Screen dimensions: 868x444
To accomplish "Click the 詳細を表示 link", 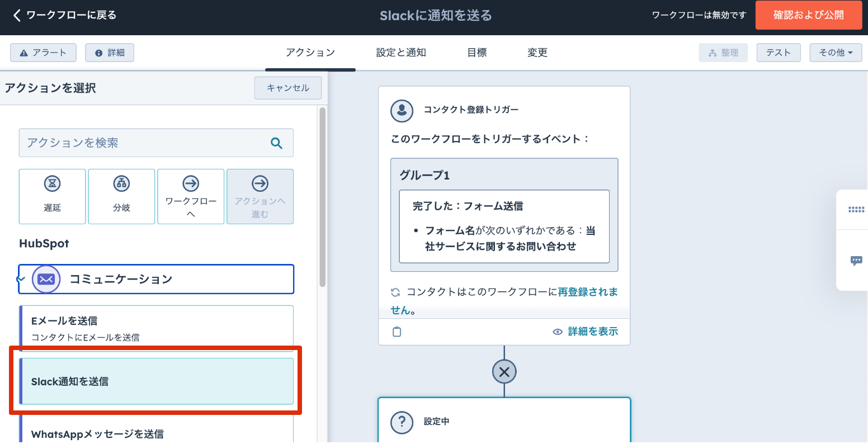I will (x=593, y=332).
